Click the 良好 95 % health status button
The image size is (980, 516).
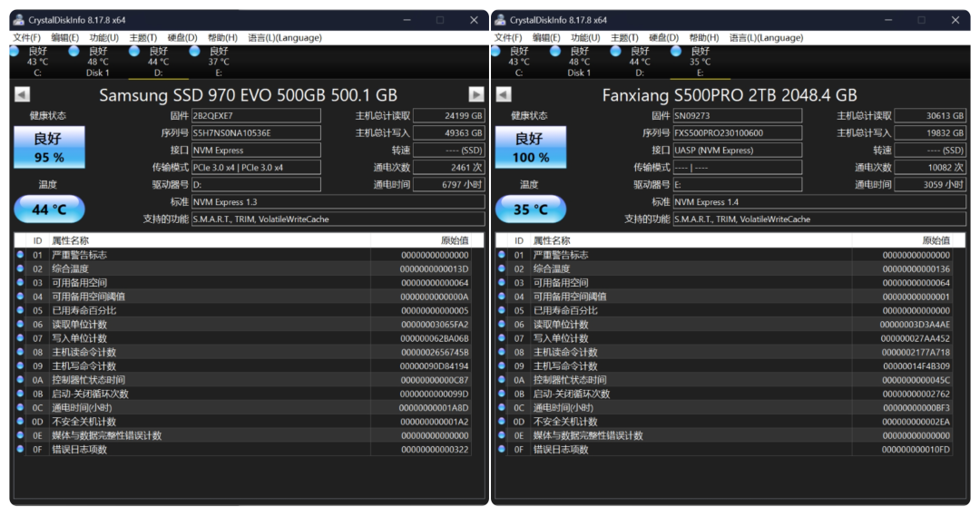(x=49, y=147)
